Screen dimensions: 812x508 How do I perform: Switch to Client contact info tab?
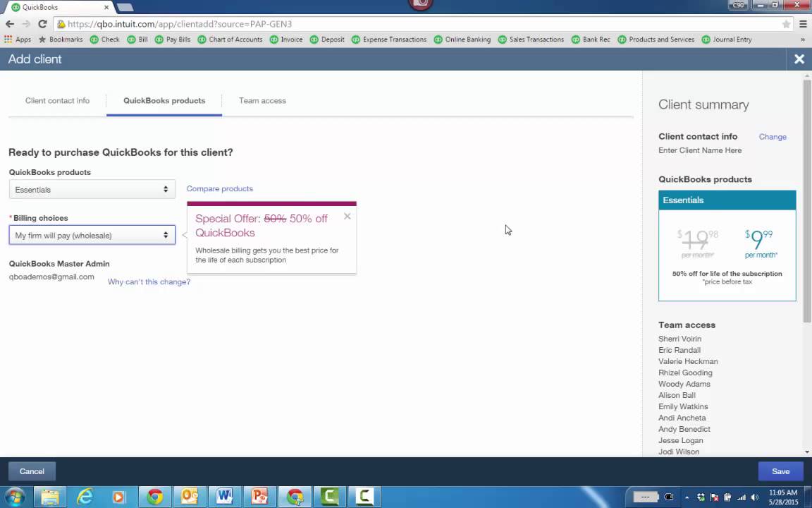[x=58, y=101]
